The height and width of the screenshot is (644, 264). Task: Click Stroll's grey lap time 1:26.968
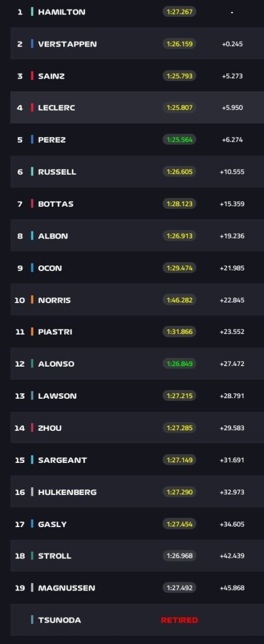pyautogui.click(x=180, y=556)
